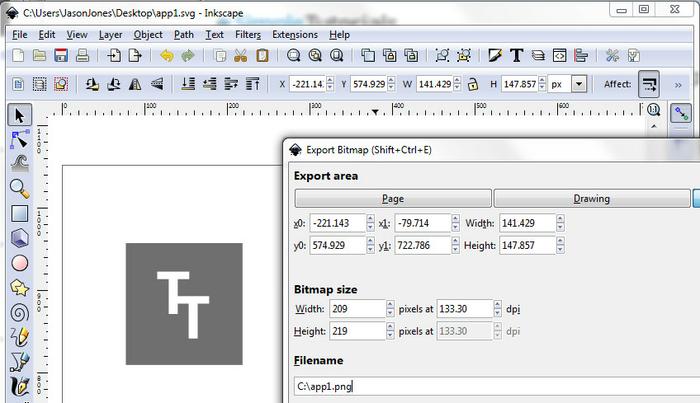700x403 pixels.
Task: Click the Paste clipboard icon
Action: click(262, 56)
